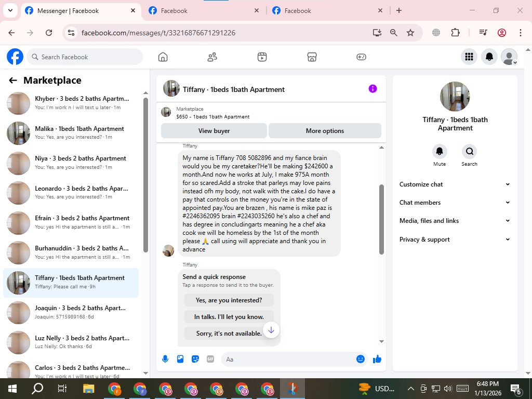Screen dimensions: 532x399
Task: Open the taskbar clock showing 6:48 PM
Action: click(x=487, y=389)
